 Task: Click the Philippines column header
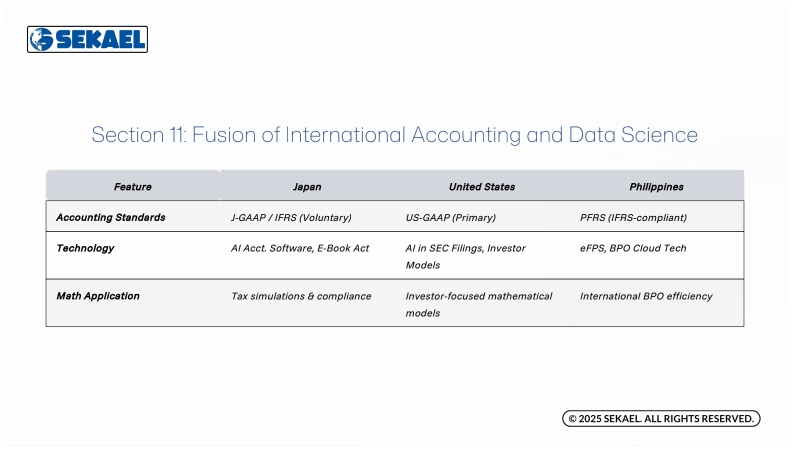(657, 187)
